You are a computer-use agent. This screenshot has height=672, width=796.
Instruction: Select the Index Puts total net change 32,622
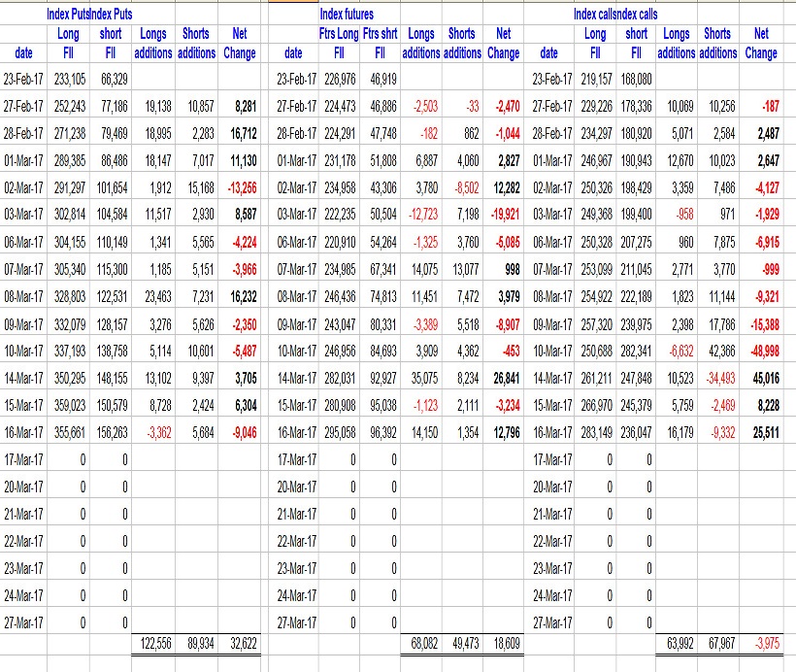(239, 643)
